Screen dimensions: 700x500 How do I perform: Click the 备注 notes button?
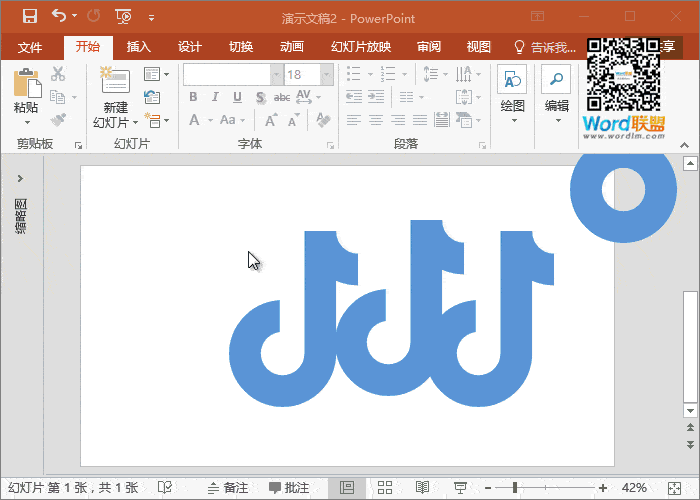point(228,488)
